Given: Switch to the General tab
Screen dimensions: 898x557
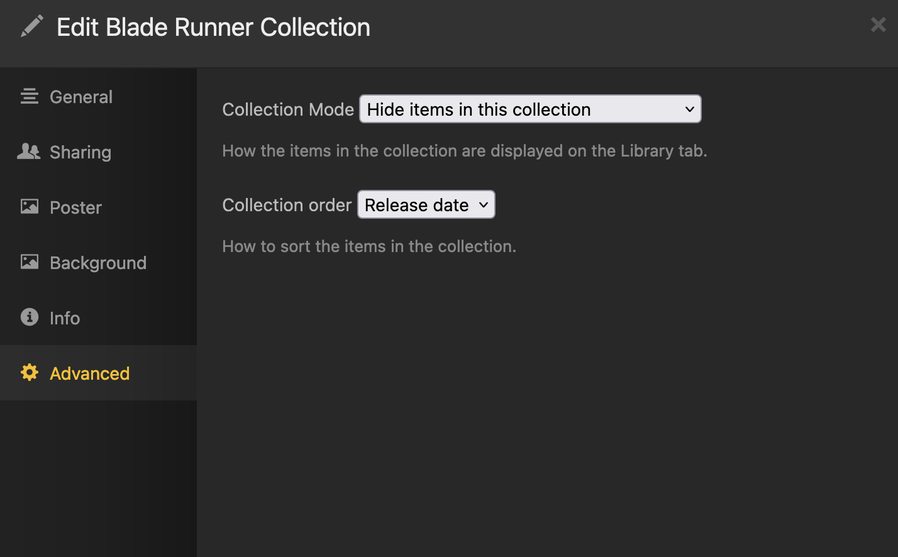Looking at the screenshot, I should click(x=81, y=97).
